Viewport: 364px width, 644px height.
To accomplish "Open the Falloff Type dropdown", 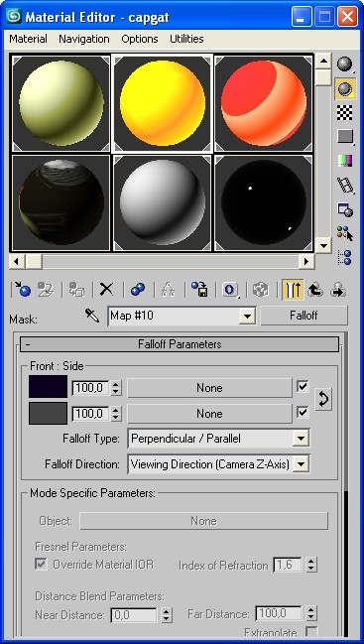I will coord(302,439).
